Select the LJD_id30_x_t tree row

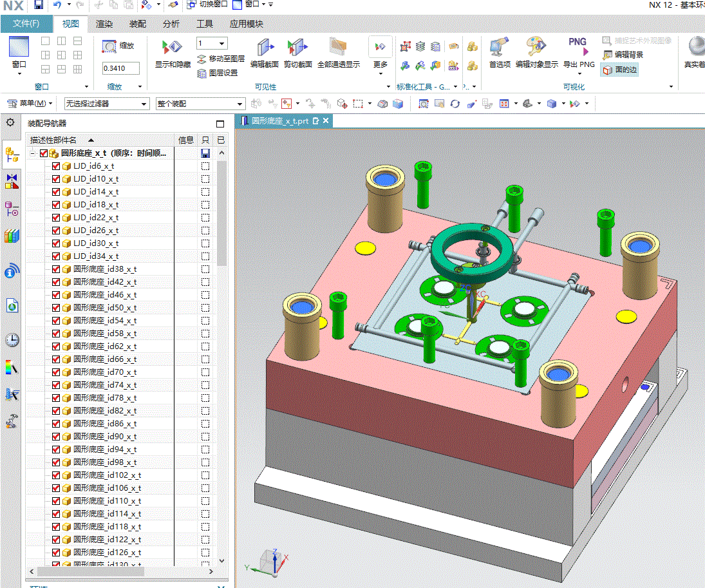pos(96,243)
